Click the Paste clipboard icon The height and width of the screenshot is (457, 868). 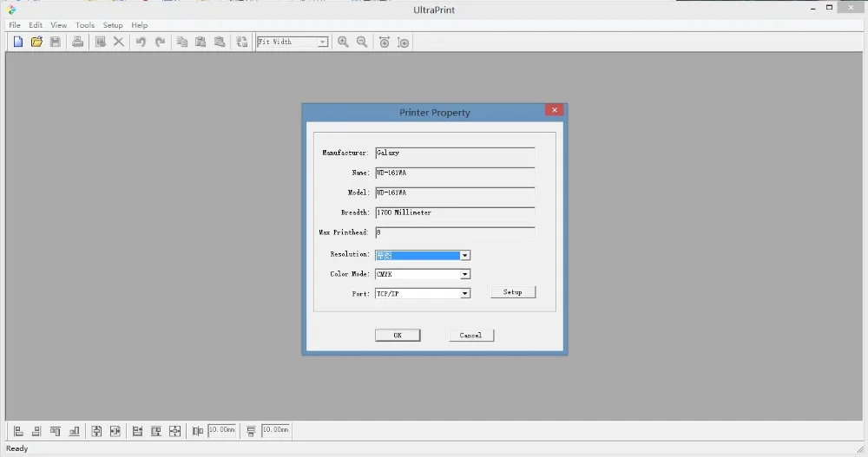coord(201,42)
